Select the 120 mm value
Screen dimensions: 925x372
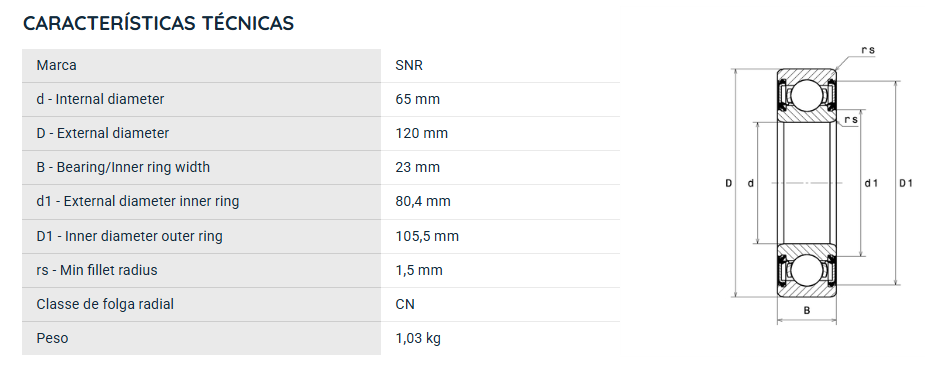pyautogui.click(x=422, y=133)
